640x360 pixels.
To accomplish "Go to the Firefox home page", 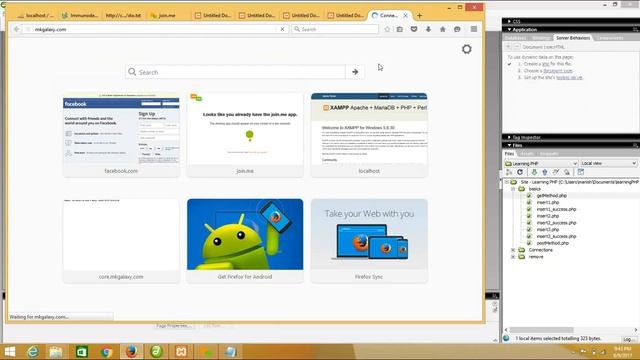I will coord(442,29).
